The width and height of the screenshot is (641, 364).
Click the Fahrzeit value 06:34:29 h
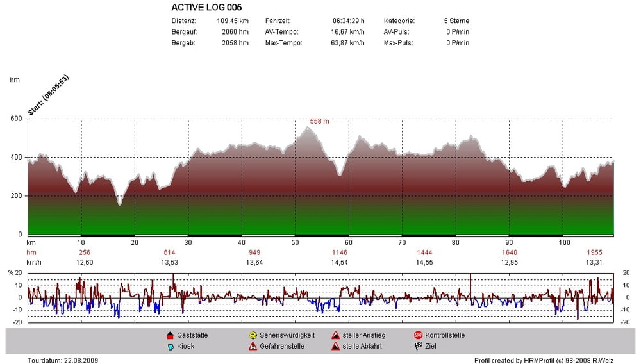tap(348, 21)
